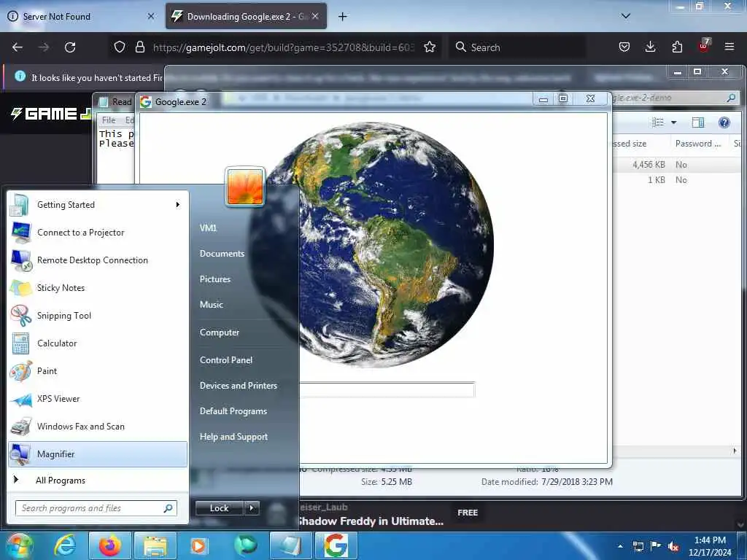Open the VM1 user folder
Viewport: 747px width, 560px height.
tap(208, 228)
